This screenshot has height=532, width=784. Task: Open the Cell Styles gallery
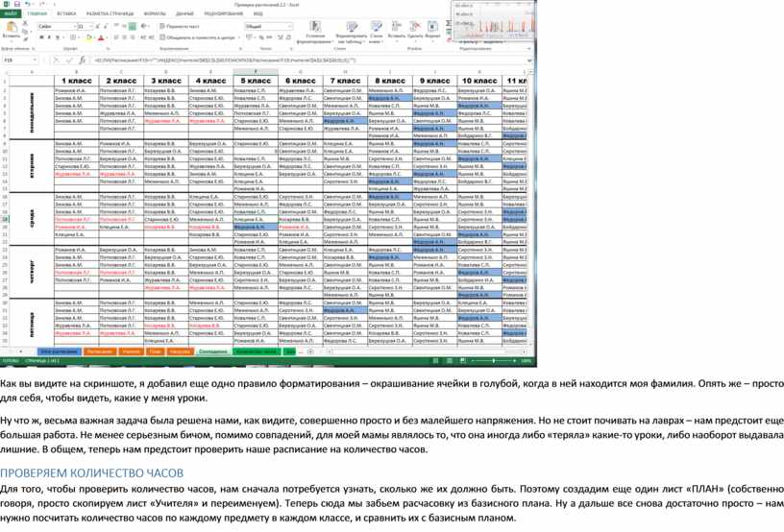pos(376,32)
